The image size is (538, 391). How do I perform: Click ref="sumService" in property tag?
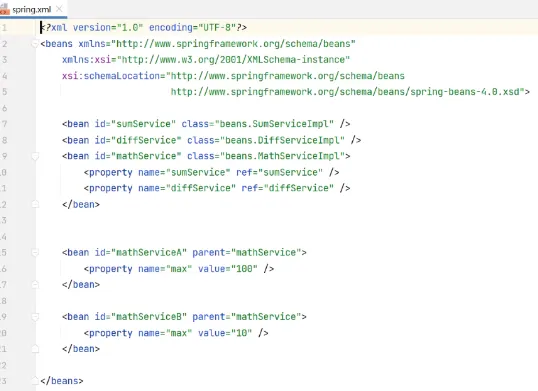coord(279,172)
